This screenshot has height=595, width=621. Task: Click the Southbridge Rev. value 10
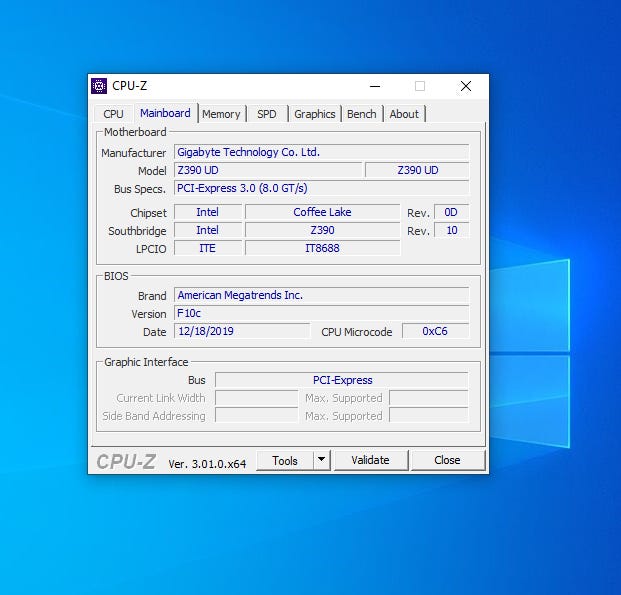(x=451, y=230)
